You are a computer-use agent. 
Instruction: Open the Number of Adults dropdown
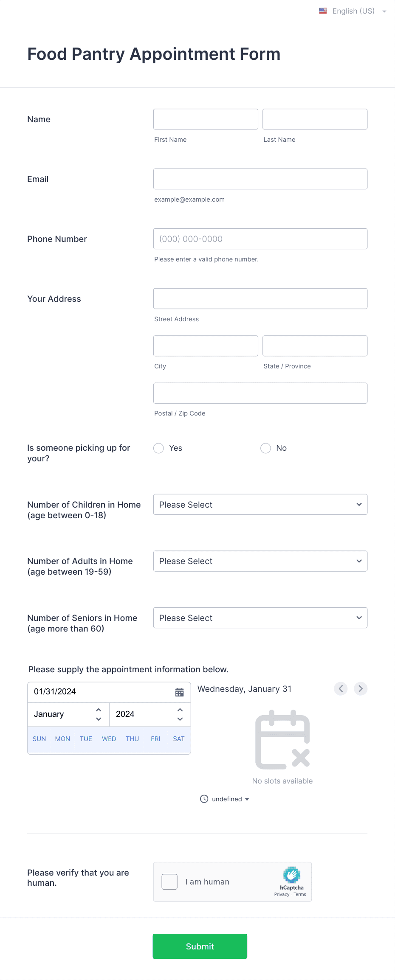pos(260,561)
